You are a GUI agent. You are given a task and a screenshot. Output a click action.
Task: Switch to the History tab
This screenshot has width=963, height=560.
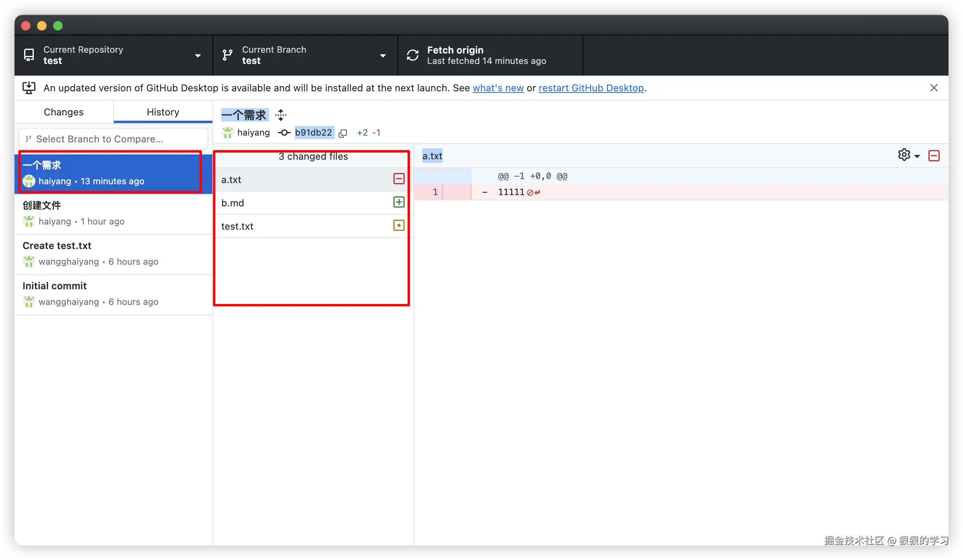tap(163, 112)
